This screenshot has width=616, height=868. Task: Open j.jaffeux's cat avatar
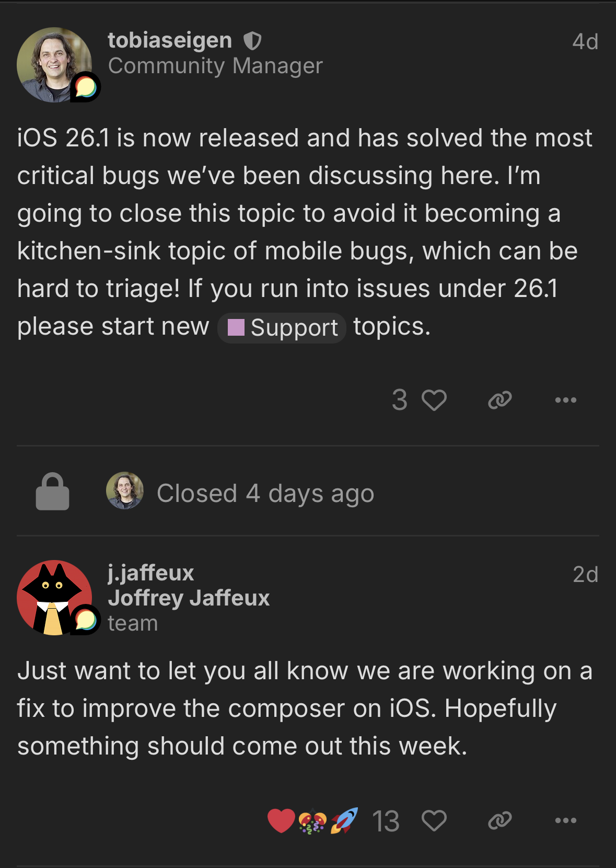coord(54,598)
